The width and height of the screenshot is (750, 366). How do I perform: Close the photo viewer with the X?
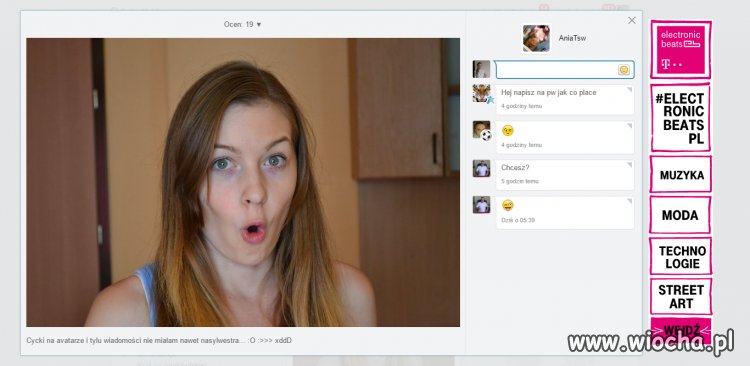(632, 20)
